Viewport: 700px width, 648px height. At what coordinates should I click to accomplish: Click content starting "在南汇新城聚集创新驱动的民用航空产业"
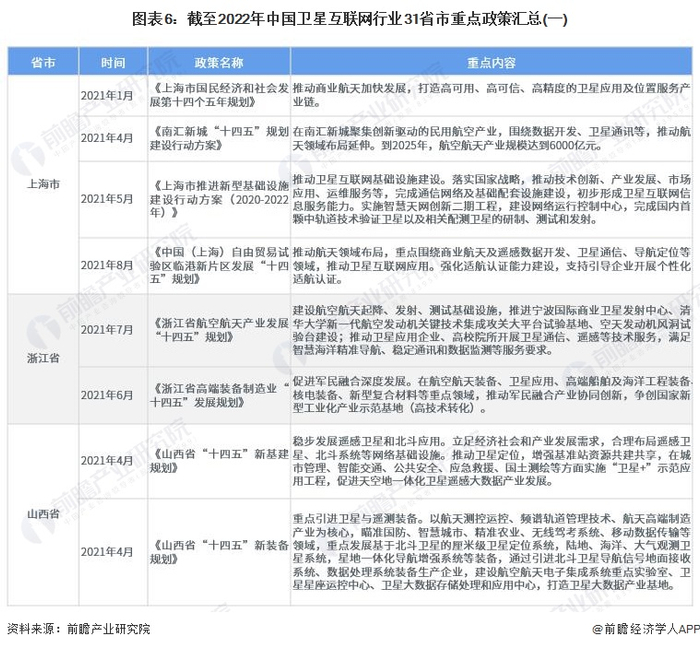[492, 138]
